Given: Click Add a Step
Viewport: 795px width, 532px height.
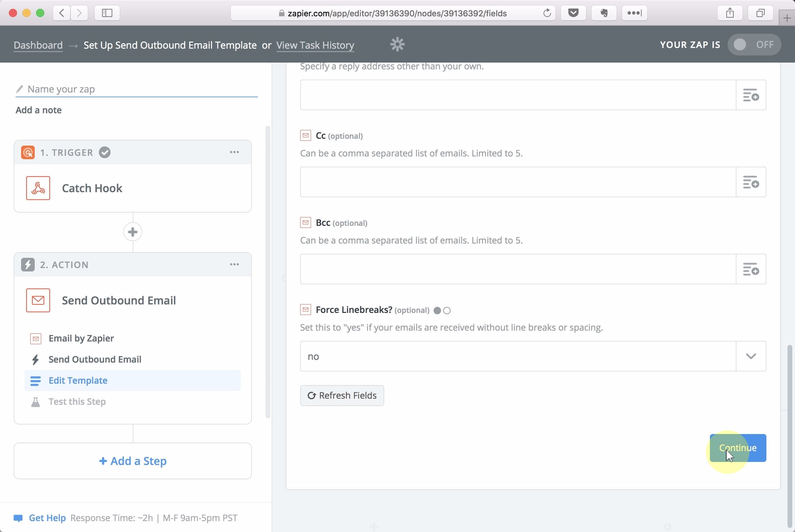Looking at the screenshot, I should (133, 461).
